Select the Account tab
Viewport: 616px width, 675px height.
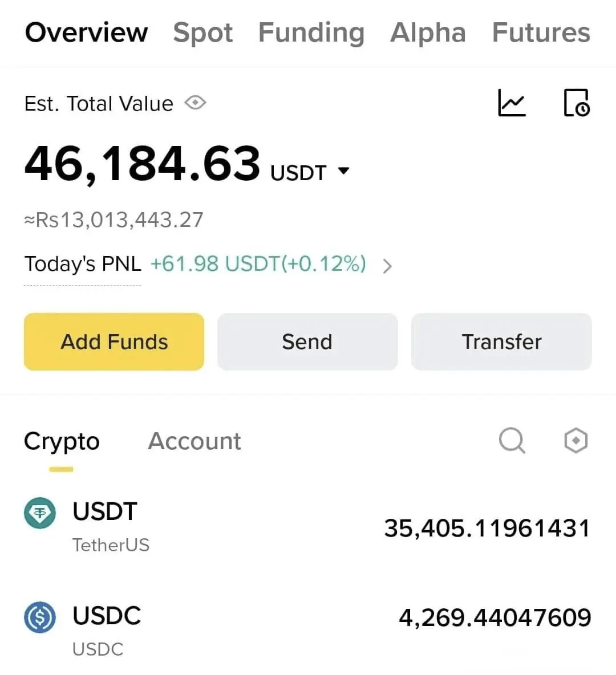tap(194, 441)
